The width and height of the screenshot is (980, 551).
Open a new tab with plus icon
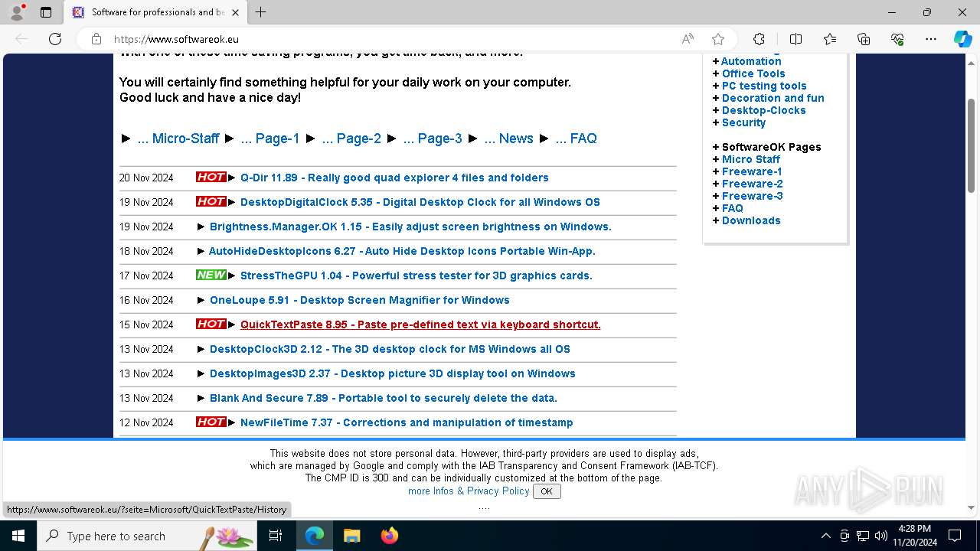(260, 12)
